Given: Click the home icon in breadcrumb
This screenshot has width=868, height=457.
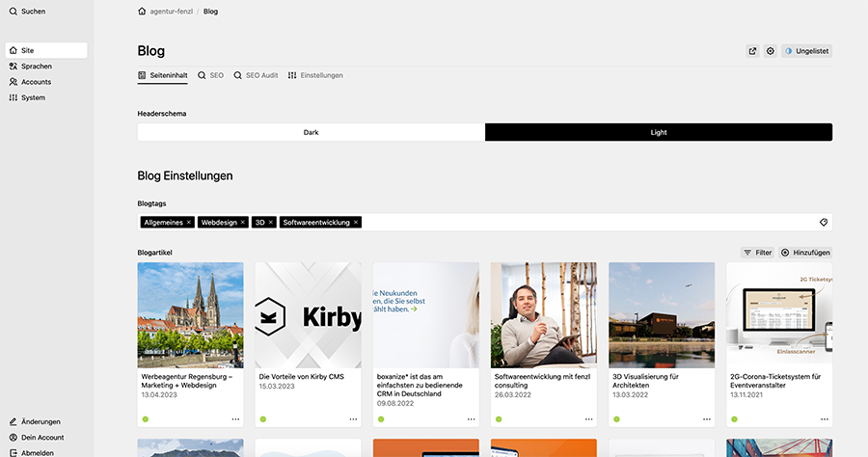Looking at the screenshot, I should (x=142, y=11).
